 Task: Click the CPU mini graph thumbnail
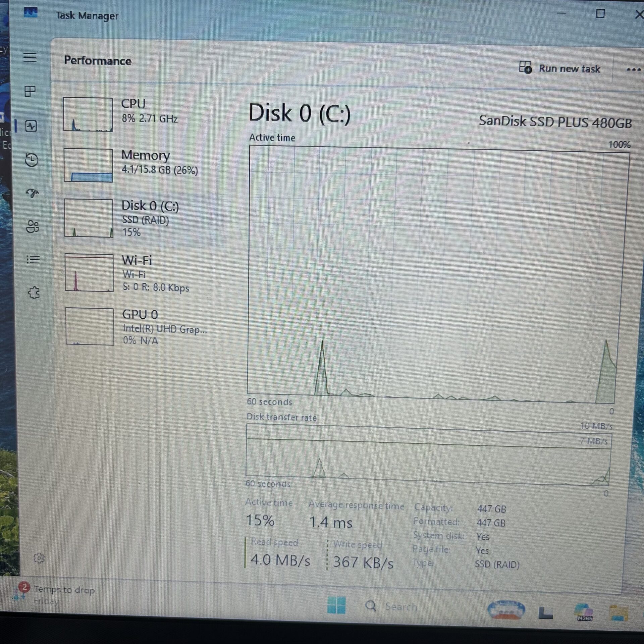click(88, 114)
